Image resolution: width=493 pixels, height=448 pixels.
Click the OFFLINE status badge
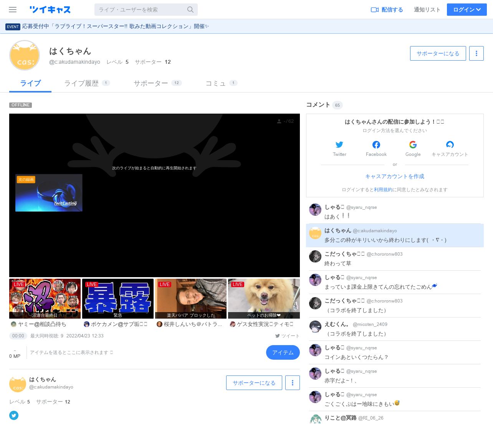[x=21, y=105]
